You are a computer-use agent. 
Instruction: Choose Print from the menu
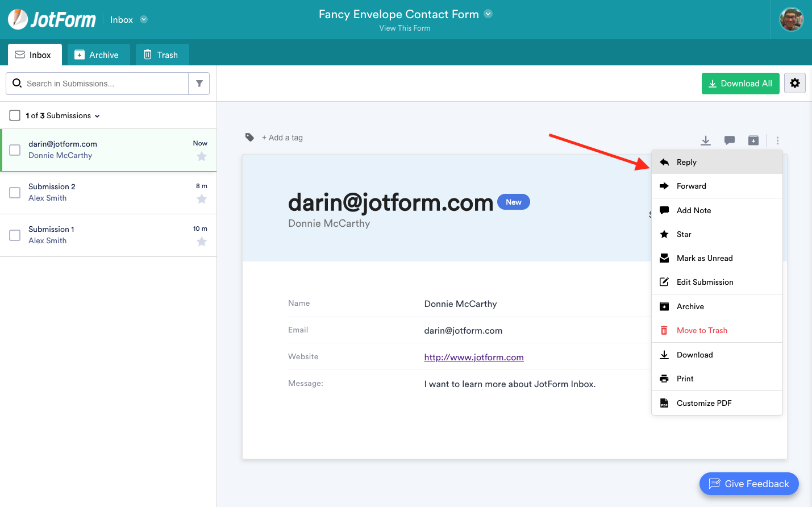point(717,379)
